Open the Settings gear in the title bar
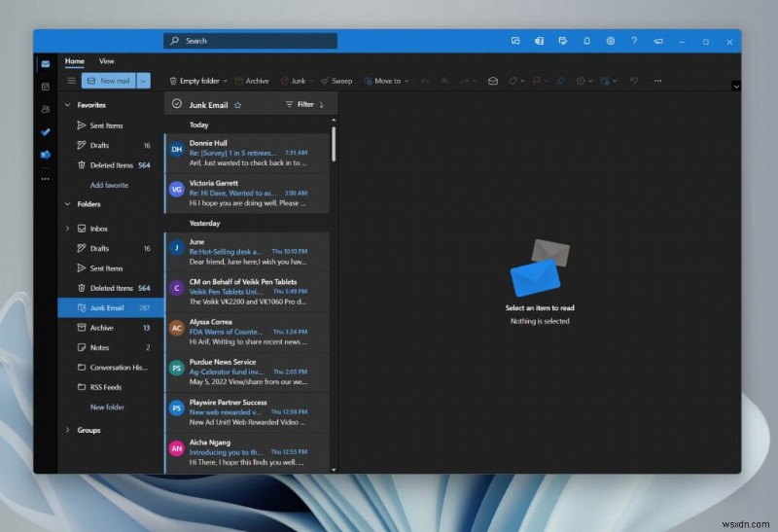This screenshot has height=532, width=778. pos(611,41)
